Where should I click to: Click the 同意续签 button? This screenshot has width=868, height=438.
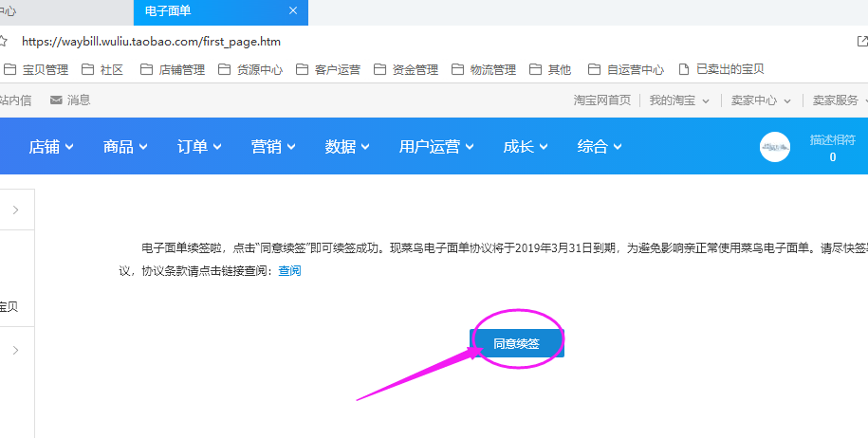click(517, 343)
